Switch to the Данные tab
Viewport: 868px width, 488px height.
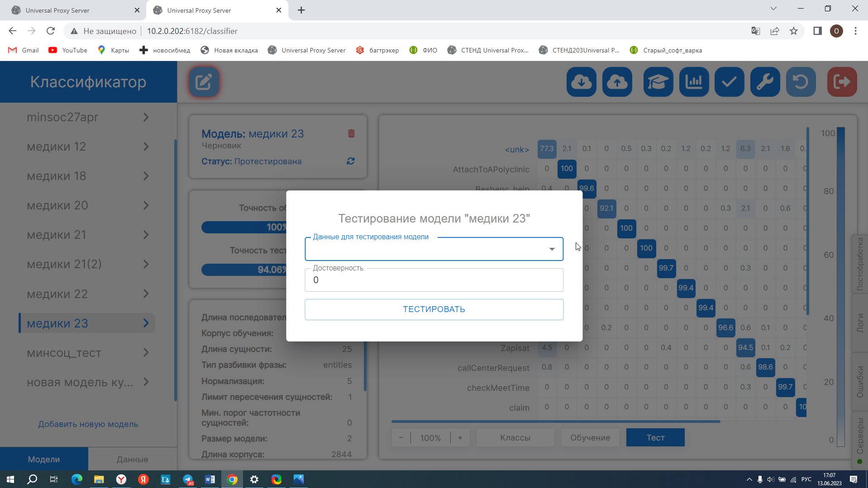click(x=132, y=459)
